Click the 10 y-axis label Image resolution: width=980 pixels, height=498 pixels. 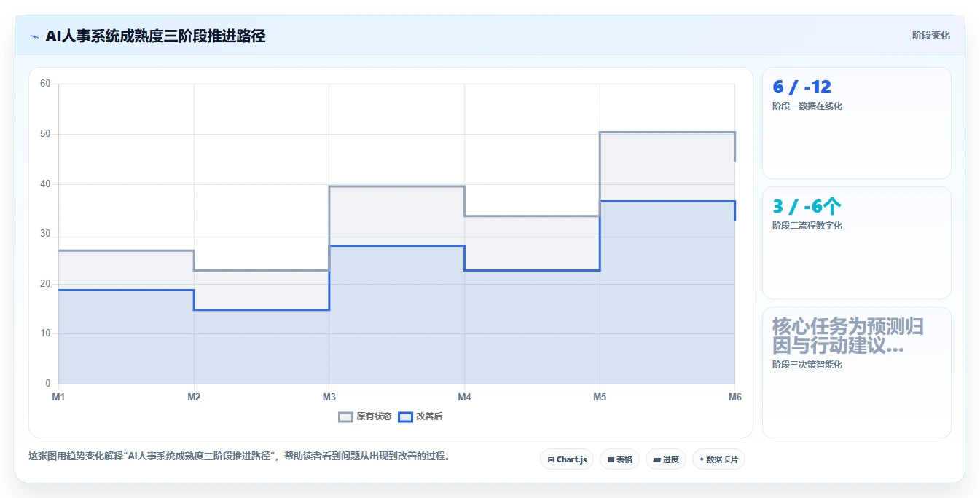45,333
